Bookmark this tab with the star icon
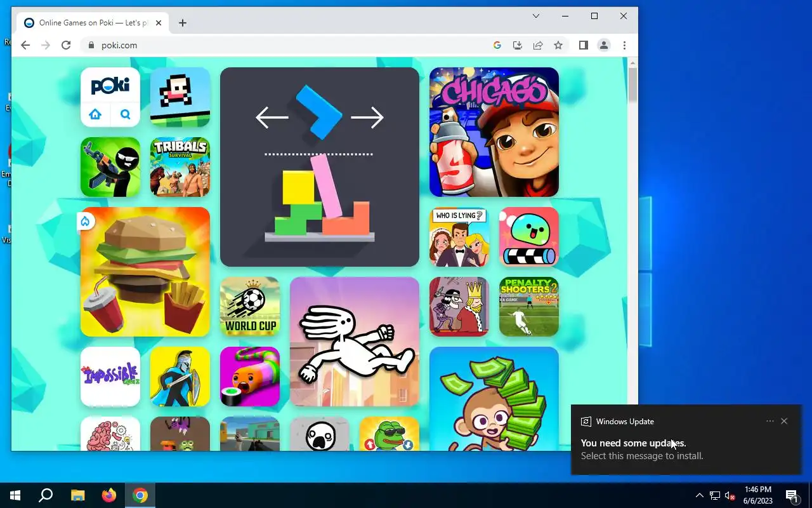The width and height of the screenshot is (812, 508). 558,45
